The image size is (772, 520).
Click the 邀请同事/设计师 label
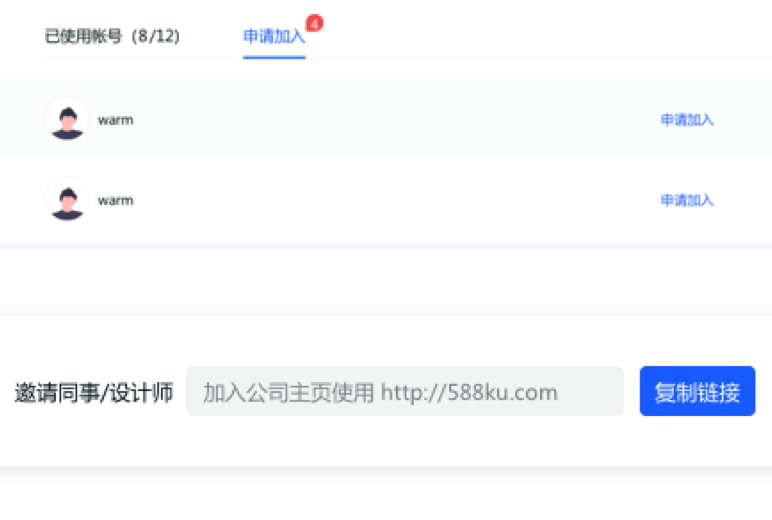pyautogui.click(x=94, y=392)
